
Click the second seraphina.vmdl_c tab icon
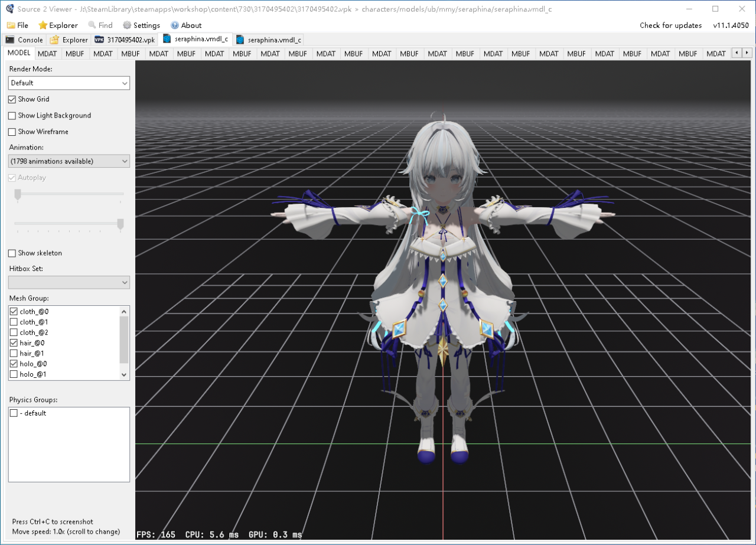[240, 40]
